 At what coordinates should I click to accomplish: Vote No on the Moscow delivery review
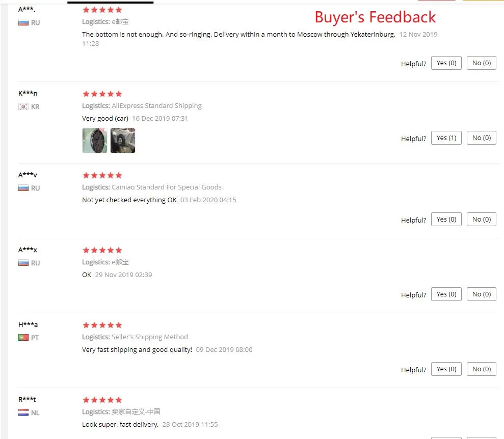(481, 63)
